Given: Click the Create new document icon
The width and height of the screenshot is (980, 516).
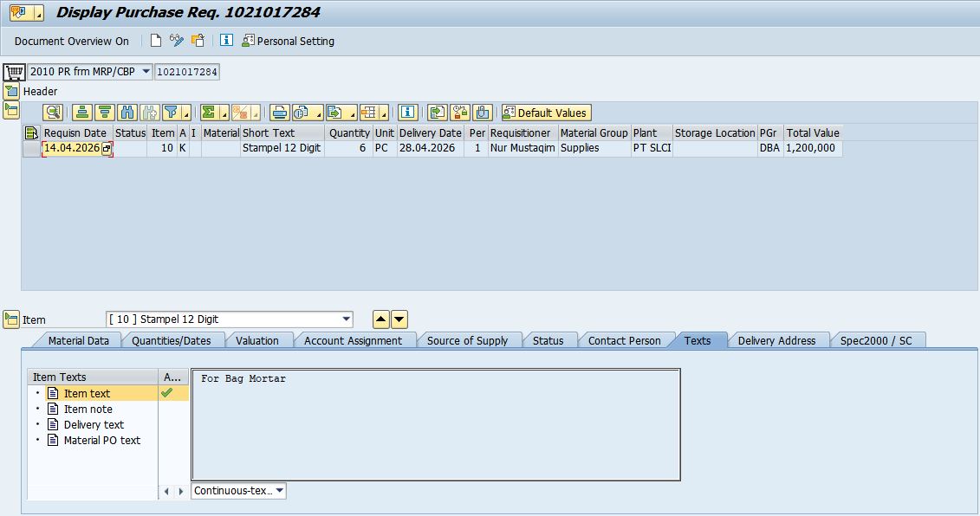Looking at the screenshot, I should tap(156, 41).
